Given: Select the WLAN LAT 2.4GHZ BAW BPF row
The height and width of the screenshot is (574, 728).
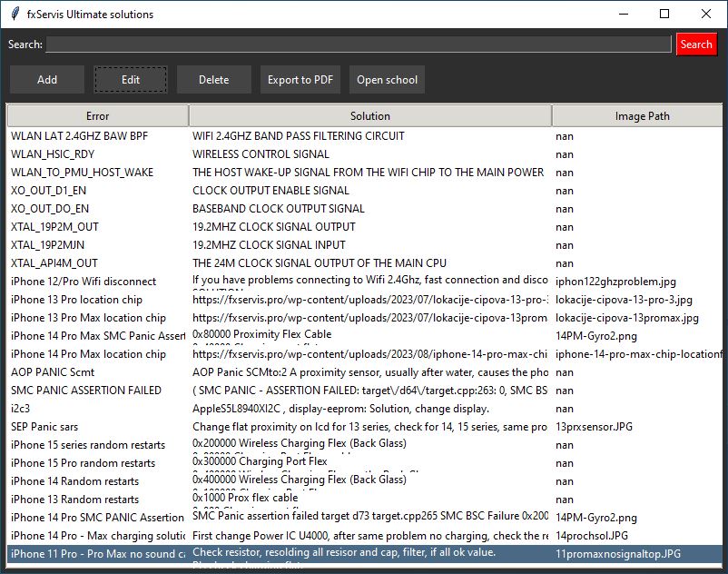Looking at the screenshot, I should coord(365,136).
